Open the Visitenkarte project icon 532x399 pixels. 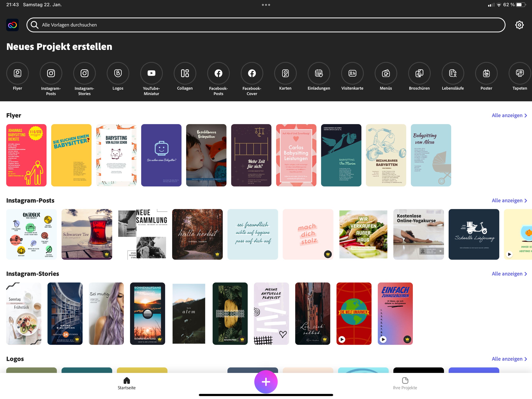[352, 73]
